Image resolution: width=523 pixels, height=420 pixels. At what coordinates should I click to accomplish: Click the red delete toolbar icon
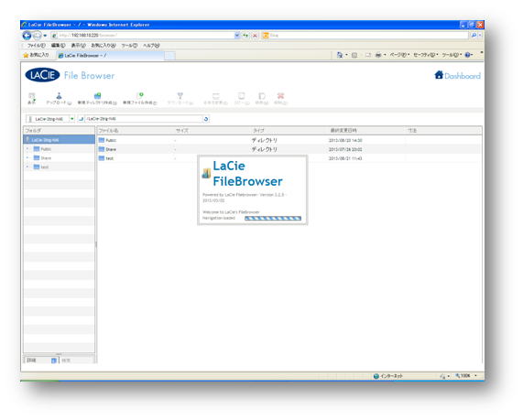click(x=280, y=96)
